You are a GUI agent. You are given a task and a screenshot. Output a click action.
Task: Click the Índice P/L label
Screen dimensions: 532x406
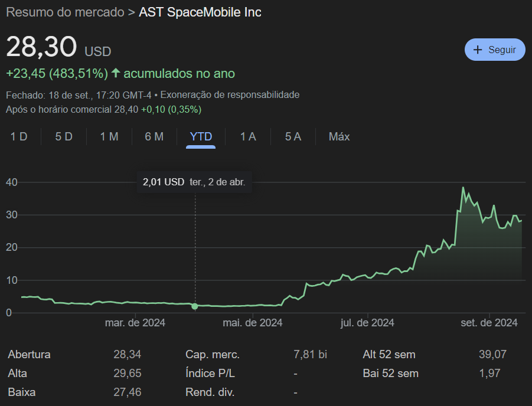[x=210, y=374]
